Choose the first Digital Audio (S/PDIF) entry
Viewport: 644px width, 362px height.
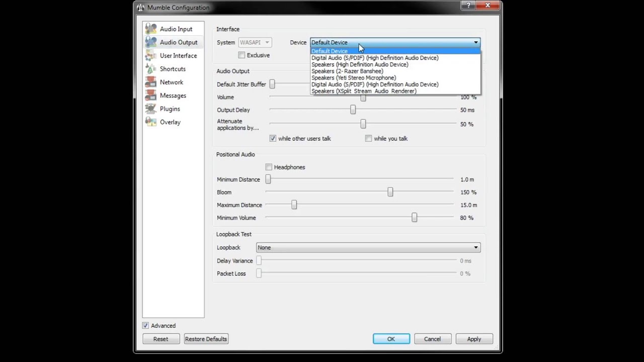395,58
